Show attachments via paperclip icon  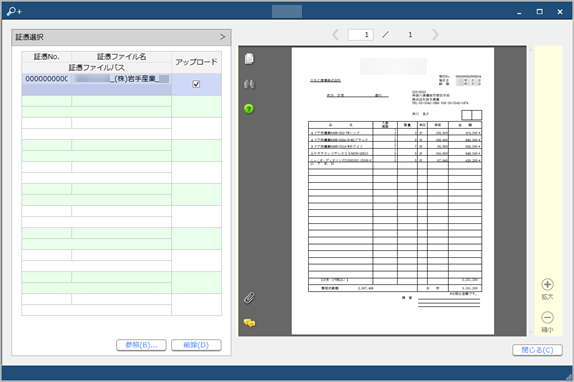tap(249, 298)
